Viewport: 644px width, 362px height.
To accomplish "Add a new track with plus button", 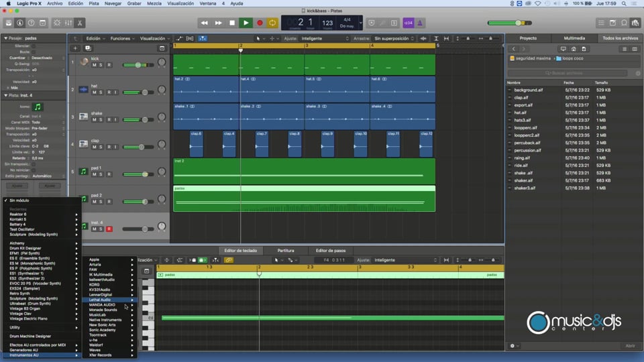I will 75,48.
